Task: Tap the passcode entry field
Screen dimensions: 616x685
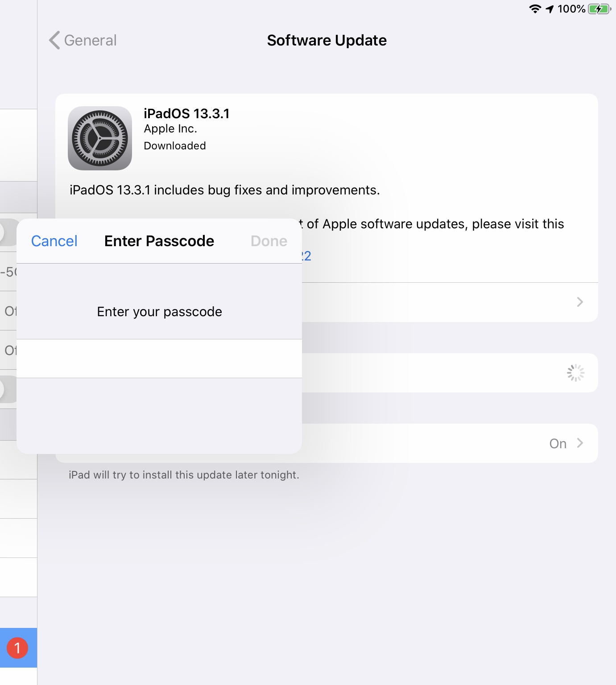Action: [159, 359]
